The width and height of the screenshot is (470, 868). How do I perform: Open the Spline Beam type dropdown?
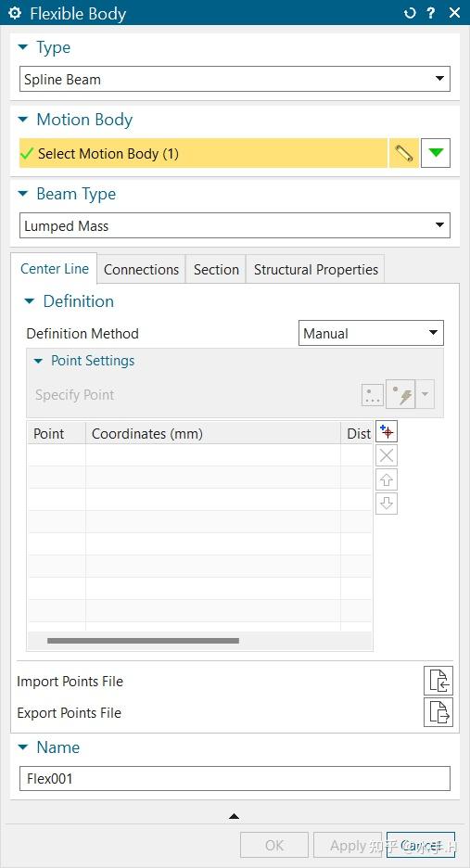(x=235, y=79)
